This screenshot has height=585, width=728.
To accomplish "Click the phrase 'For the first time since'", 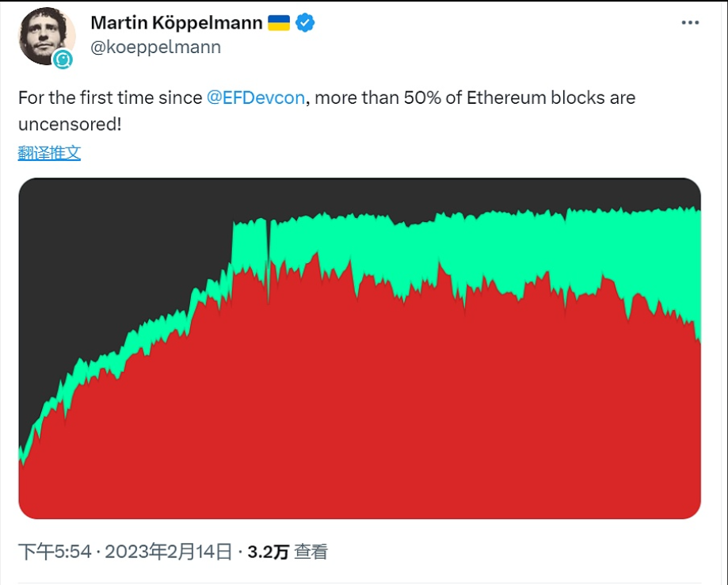I will coord(109,98).
